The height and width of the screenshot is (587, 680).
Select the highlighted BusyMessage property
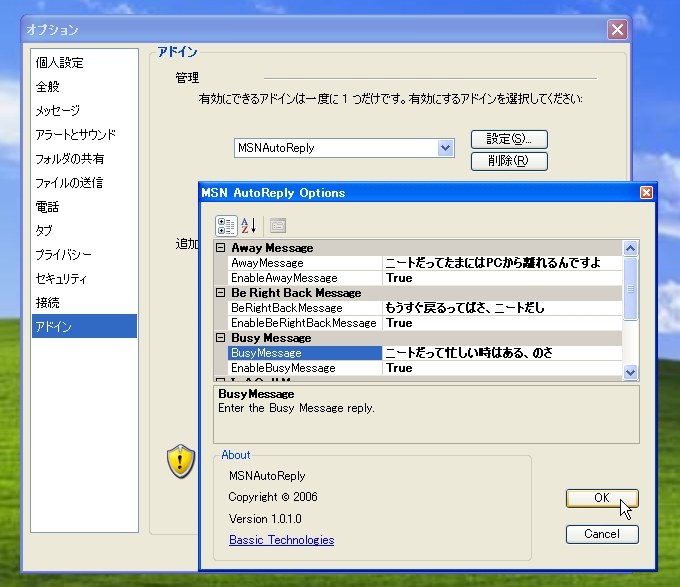[x=304, y=353]
